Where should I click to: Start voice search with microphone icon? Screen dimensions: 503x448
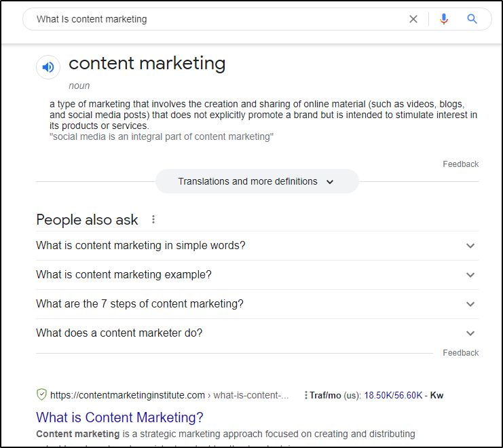(x=444, y=19)
